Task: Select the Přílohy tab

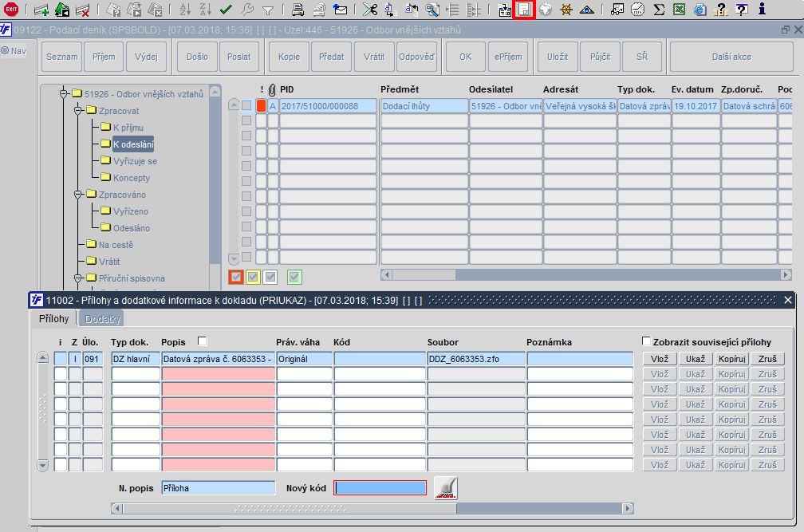Action: [54, 319]
